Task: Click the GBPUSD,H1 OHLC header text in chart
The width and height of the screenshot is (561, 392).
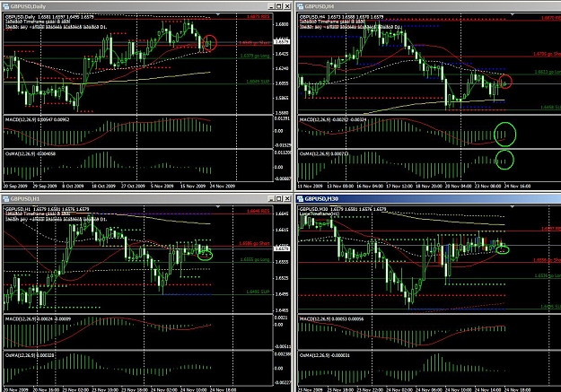Action: point(48,209)
